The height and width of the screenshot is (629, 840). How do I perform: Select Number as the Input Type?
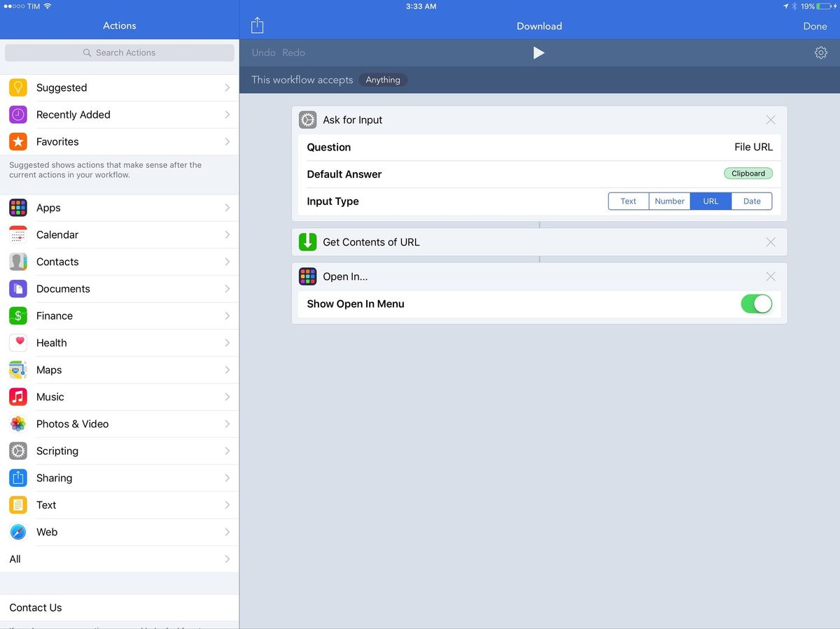click(x=669, y=201)
